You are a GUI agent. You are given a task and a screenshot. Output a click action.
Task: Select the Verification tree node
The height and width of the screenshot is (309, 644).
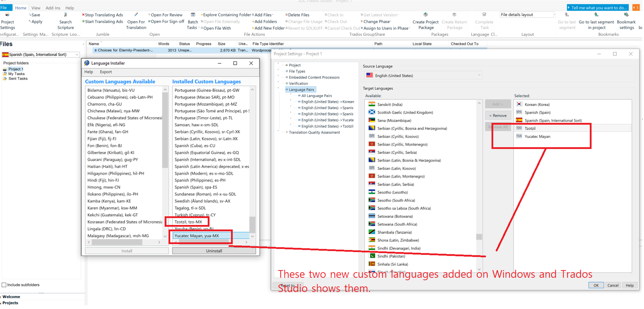(x=298, y=84)
